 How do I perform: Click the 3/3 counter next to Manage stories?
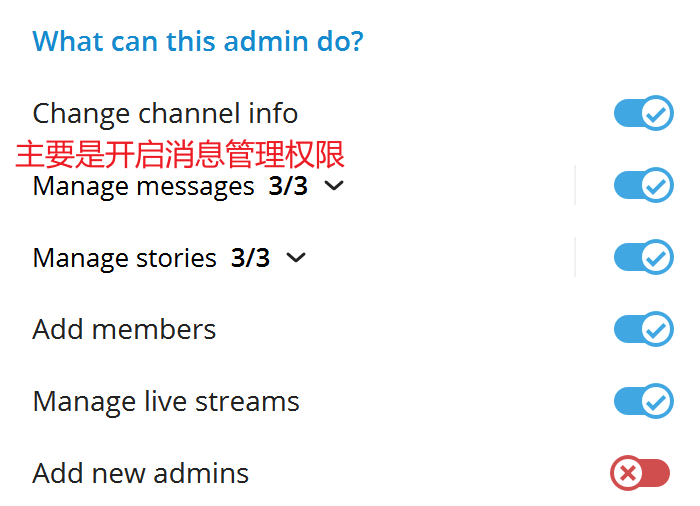tap(250, 258)
